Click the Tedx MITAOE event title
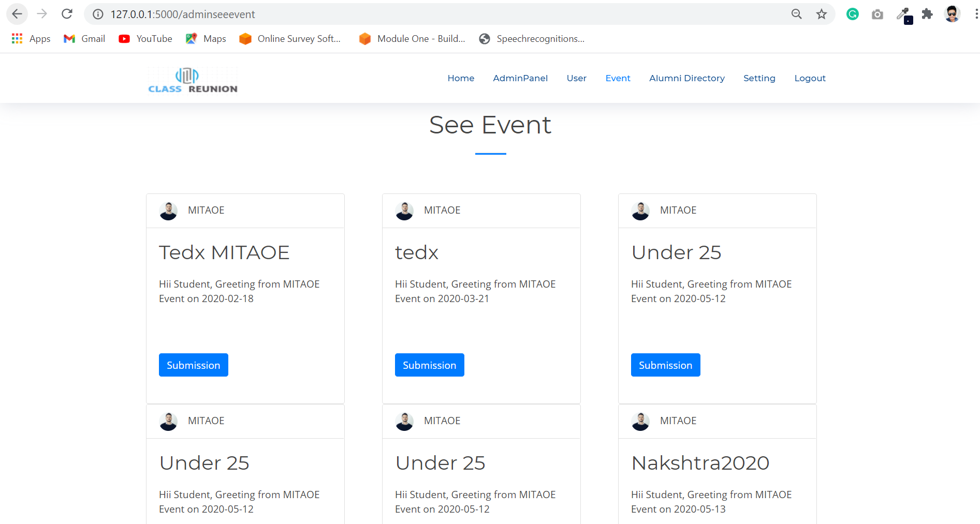 pyautogui.click(x=224, y=252)
